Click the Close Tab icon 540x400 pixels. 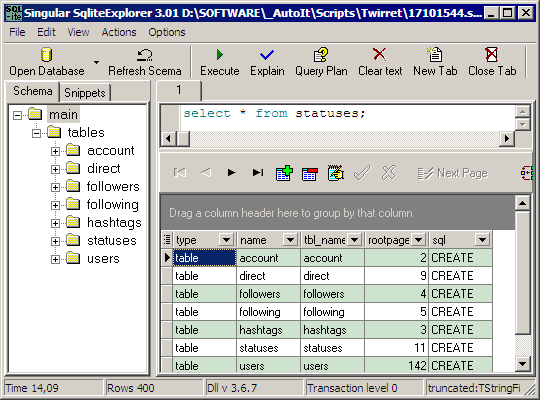coord(491,54)
